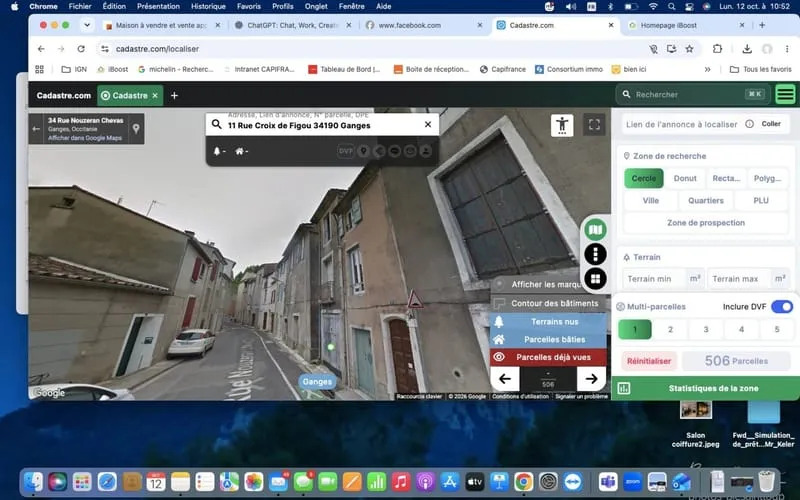Screen dimensions: 800x500
Task: Click the Lien de l'annonce input field
Action: [682, 124]
